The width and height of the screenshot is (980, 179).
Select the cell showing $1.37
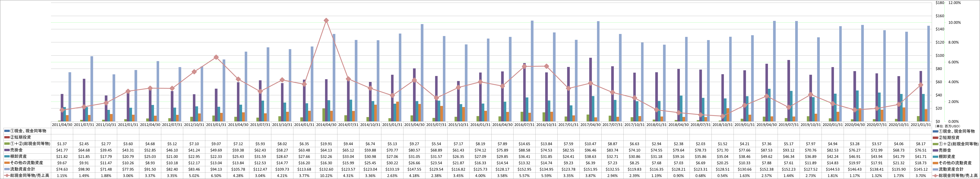pyautogui.click(x=62, y=144)
